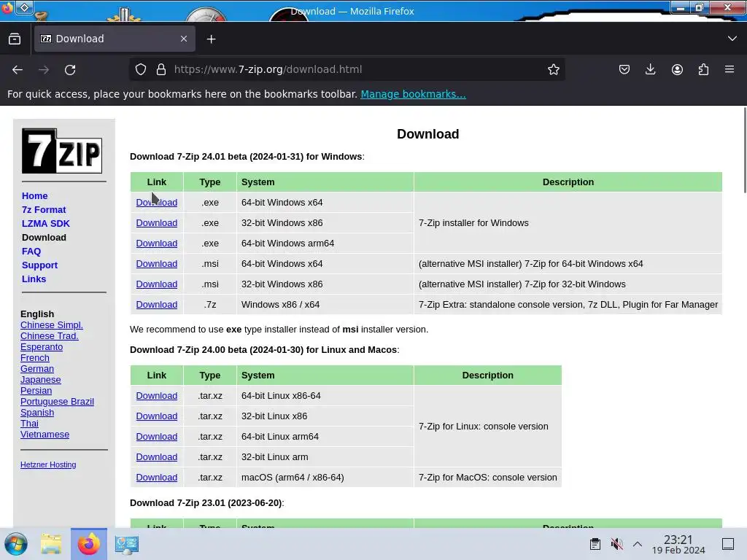
Task: Switch language to Chinese Trad.
Action: (50, 335)
